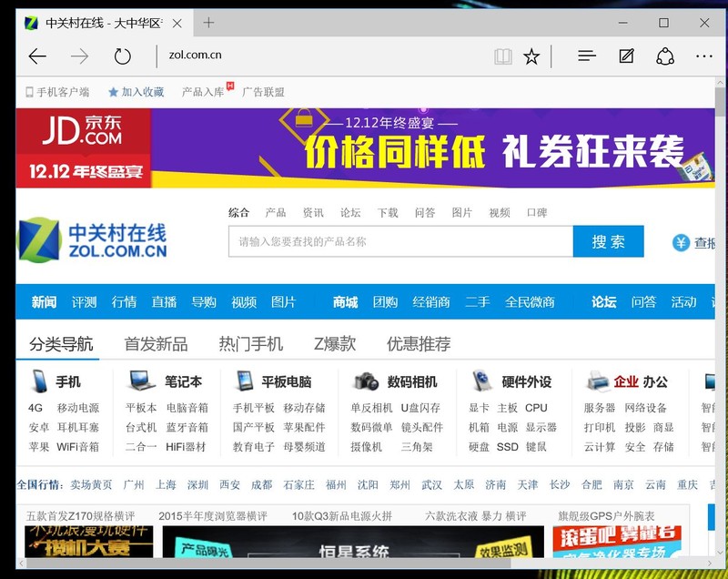Close the 中关村在线 tab
Viewport: 728px width, 579px height.
pyautogui.click(x=177, y=24)
